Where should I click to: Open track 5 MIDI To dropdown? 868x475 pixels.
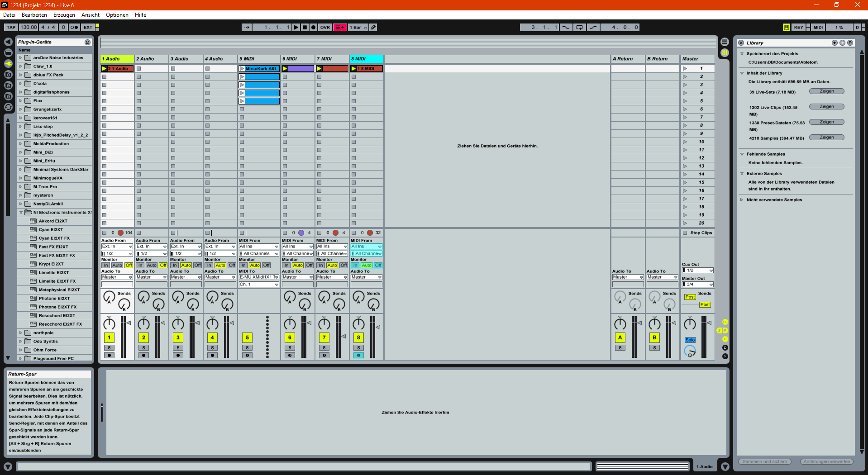pyautogui.click(x=259, y=277)
